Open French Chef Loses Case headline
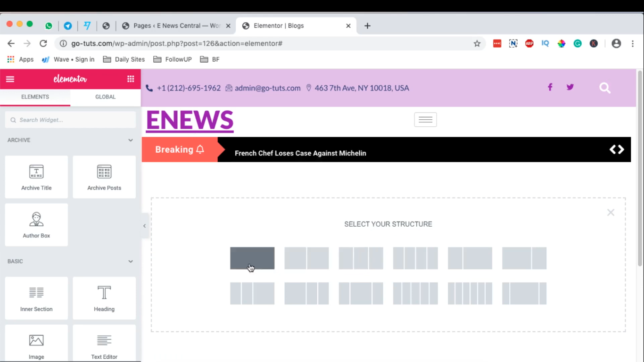This screenshot has width=644, height=362. click(x=300, y=153)
